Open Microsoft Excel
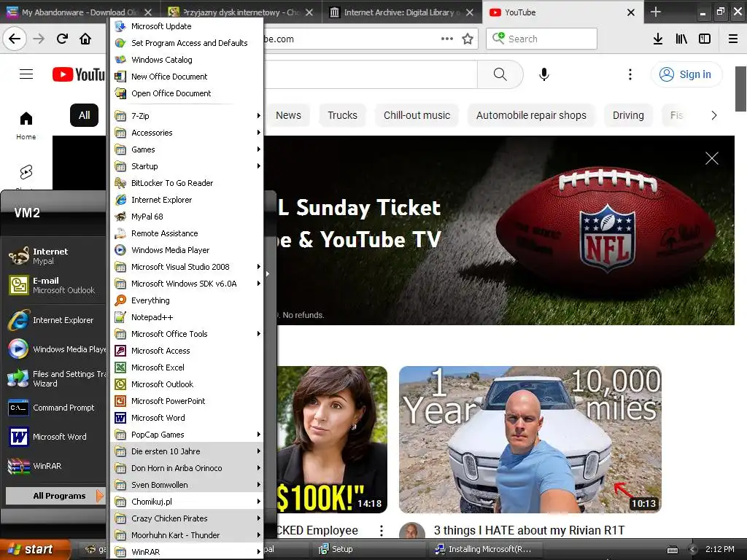Viewport: 747px width, 560px height. (x=186, y=367)
